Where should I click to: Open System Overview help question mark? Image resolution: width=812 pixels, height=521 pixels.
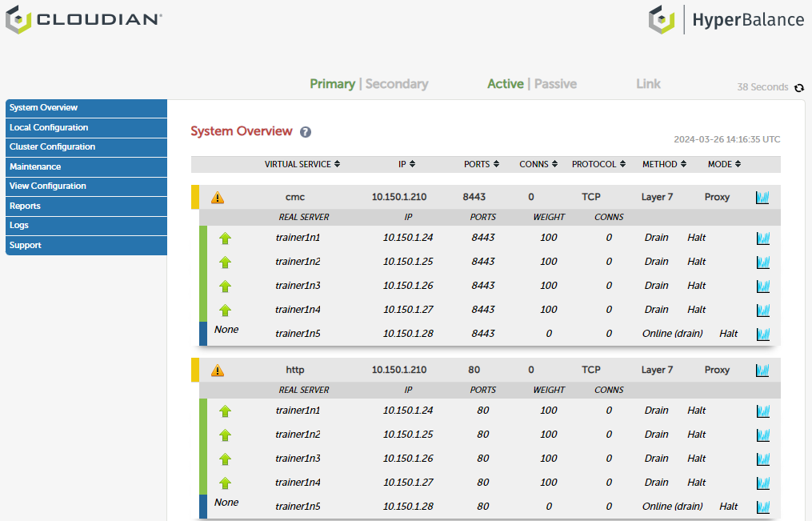coord(306,132)
